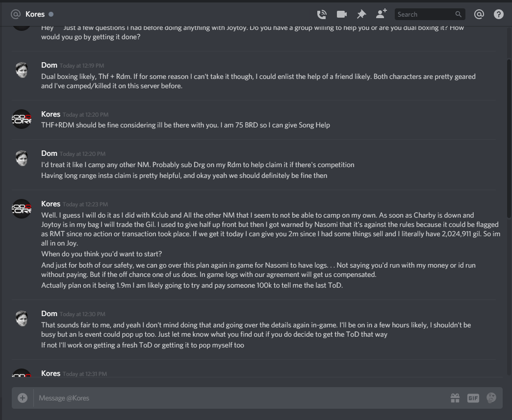The width and height of the screenshot is (512, 420).
Task: Click Dom's avatar on the 12:20 PM message
Action: pos(22,158)
